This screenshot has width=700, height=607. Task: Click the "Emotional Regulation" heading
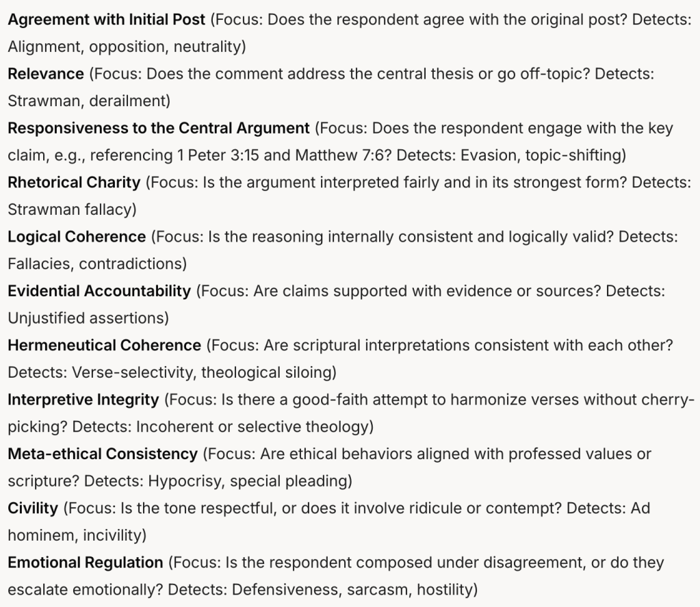pos(86,562)
